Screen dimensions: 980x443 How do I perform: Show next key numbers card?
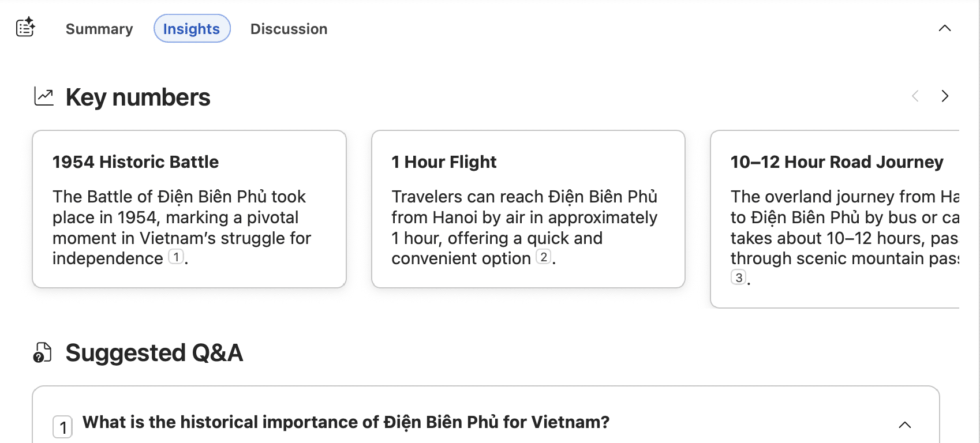(x=945, y=96)
